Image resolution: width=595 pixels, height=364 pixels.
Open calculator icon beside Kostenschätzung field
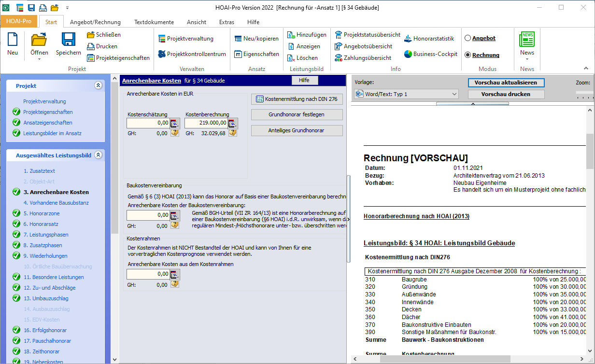click(175, 123)
